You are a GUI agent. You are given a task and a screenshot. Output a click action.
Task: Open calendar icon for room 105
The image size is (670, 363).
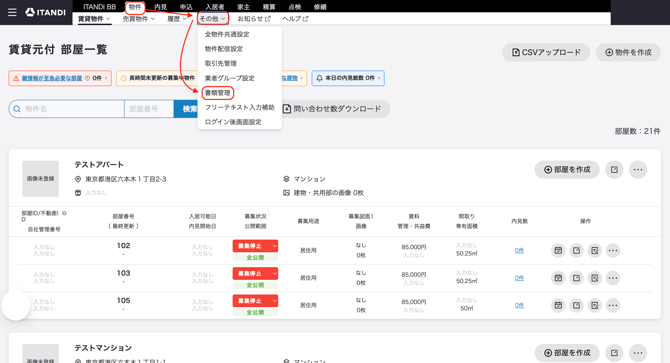(x=558, y=305)
